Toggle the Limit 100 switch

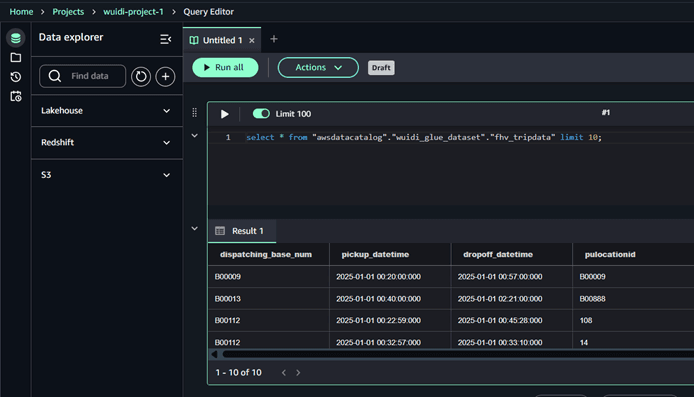pos(261,114)
